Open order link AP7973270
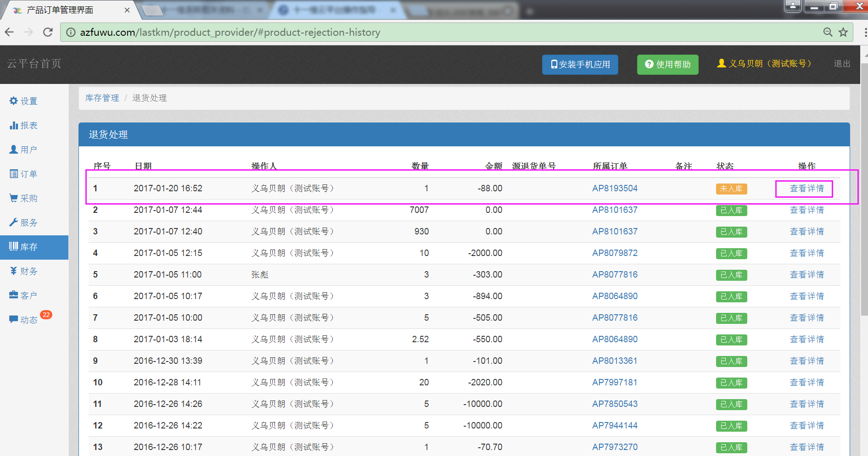The image size is (868, 456). (x=615, y=447)
